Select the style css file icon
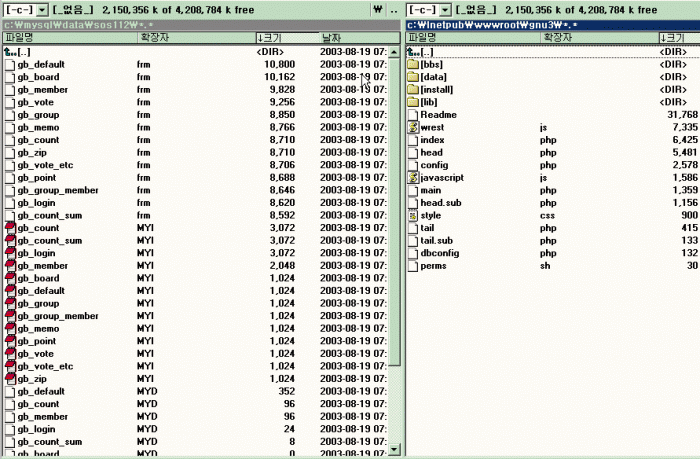The image size is (700, 459). point(414,215)
